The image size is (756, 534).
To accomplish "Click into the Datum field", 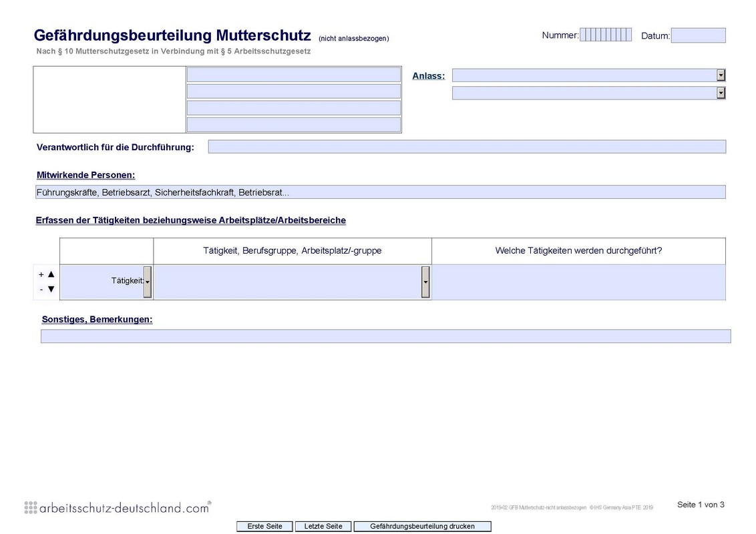I will coord(698,35).
